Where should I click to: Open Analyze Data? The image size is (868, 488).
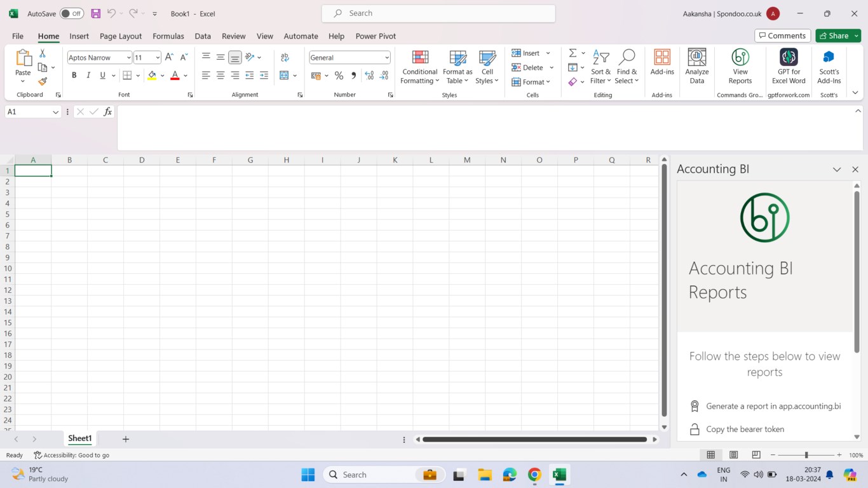(x=697, y=67)
